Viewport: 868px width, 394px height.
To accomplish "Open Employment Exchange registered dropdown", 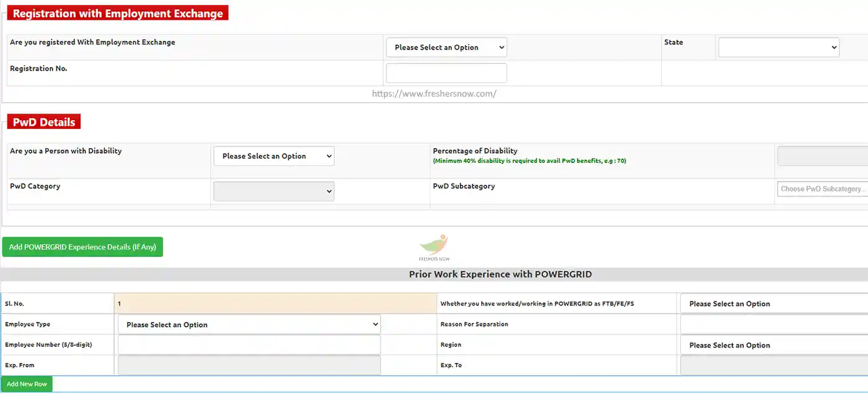I will coord(446,47).
